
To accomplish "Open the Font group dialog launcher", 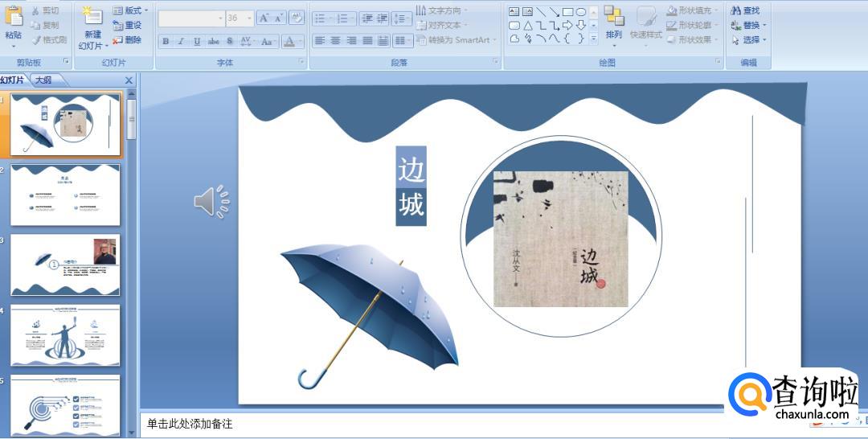I will pyautogui.click(x=301, y=61).
